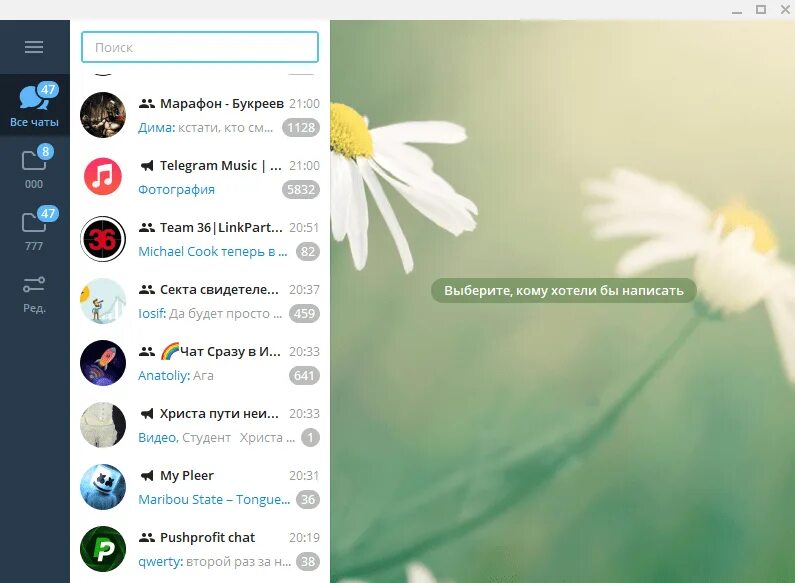The image size is (795, 583).
Task: Click message preview 'Дима: кстати, кто см...'
Action: [x=205, y=128]
